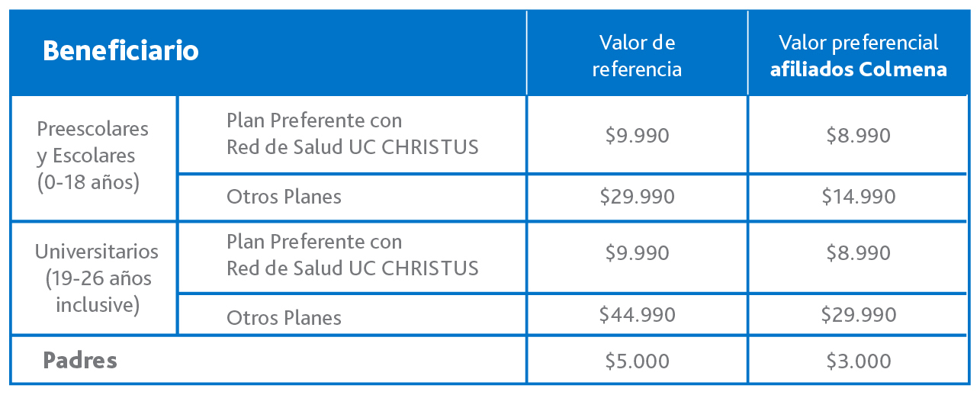The height and width of the screenshot is (395, 980).
Task: Select the Preescolares y Escolares row label
Action: [93, 156]
